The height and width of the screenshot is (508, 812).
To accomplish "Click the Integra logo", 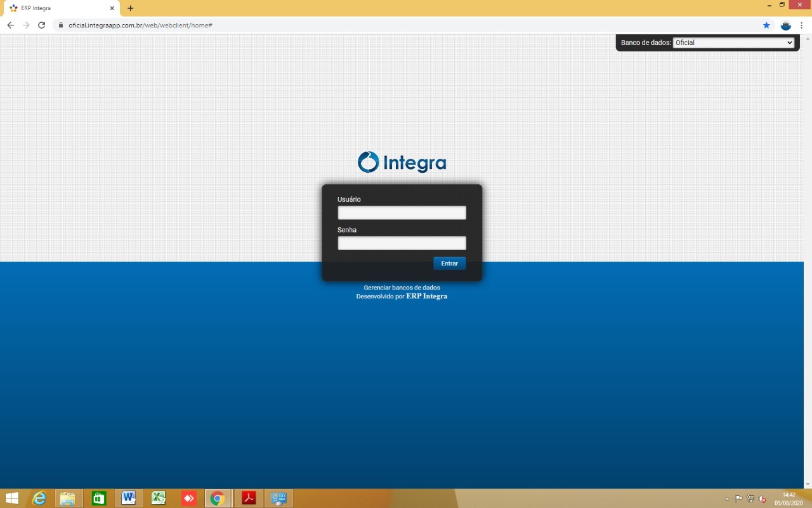I will [x=402, y=163].
